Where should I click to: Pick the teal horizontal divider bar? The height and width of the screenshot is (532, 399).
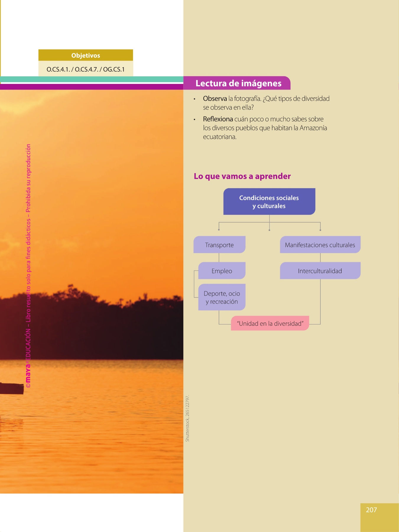[92, 80]
